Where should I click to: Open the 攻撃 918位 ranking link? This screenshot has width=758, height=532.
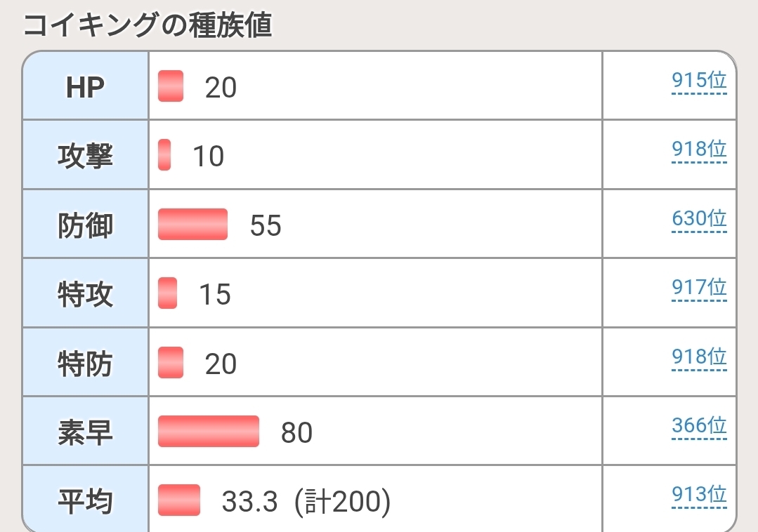(698, 149)
